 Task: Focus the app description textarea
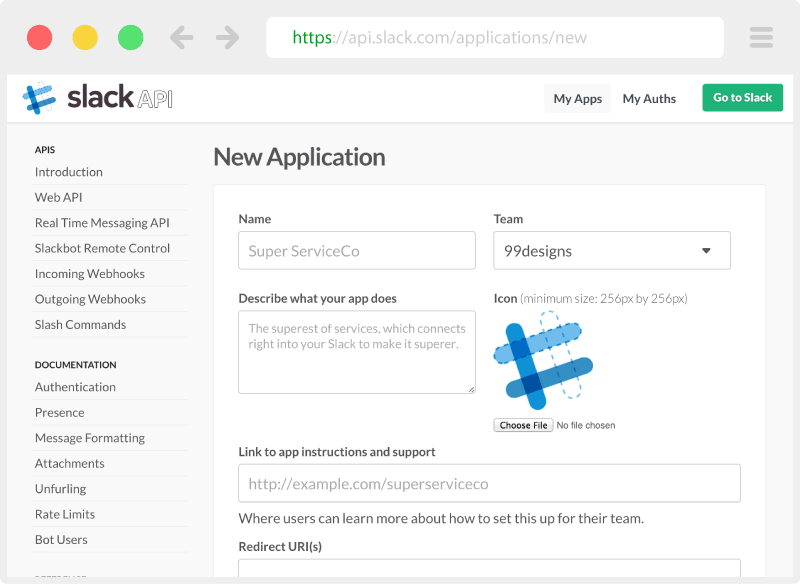357,352
